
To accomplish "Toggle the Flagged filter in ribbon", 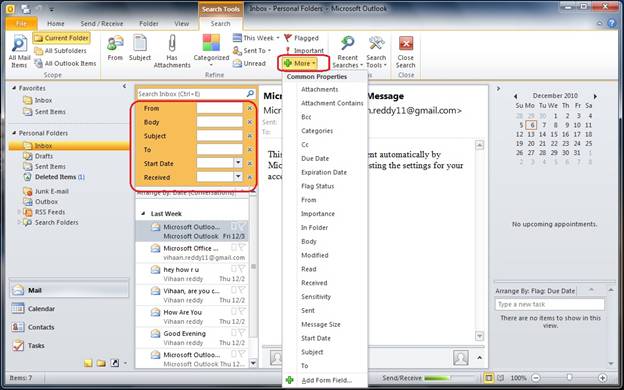I will pyautogui.click(x=302, y=38).
